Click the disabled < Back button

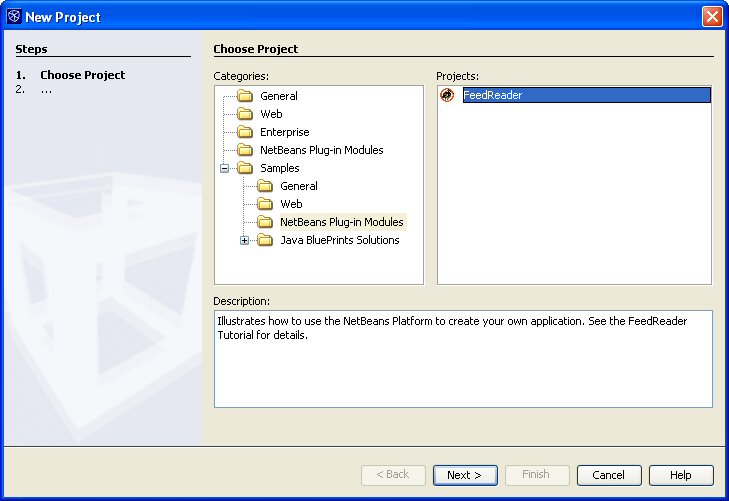[x=393, y=475]
